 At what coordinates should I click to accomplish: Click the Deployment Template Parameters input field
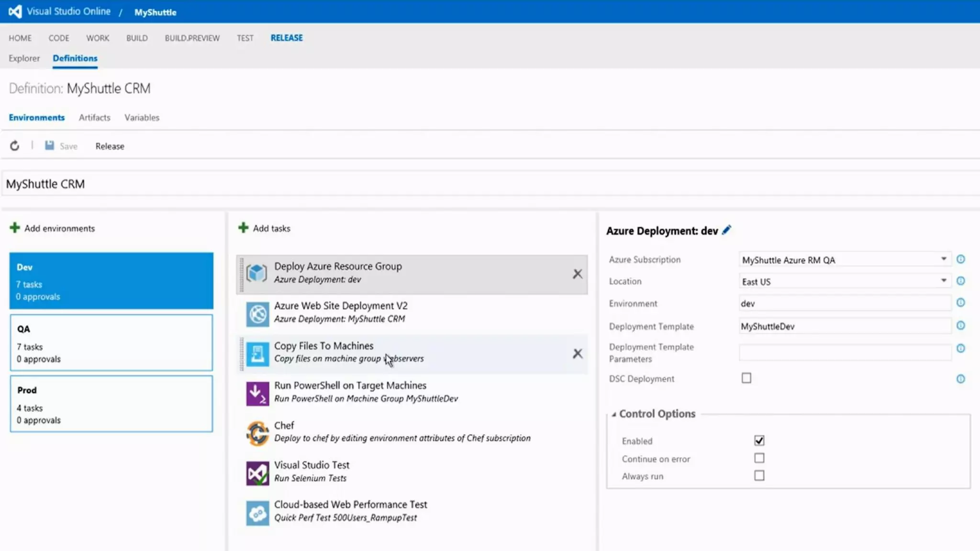845,353
